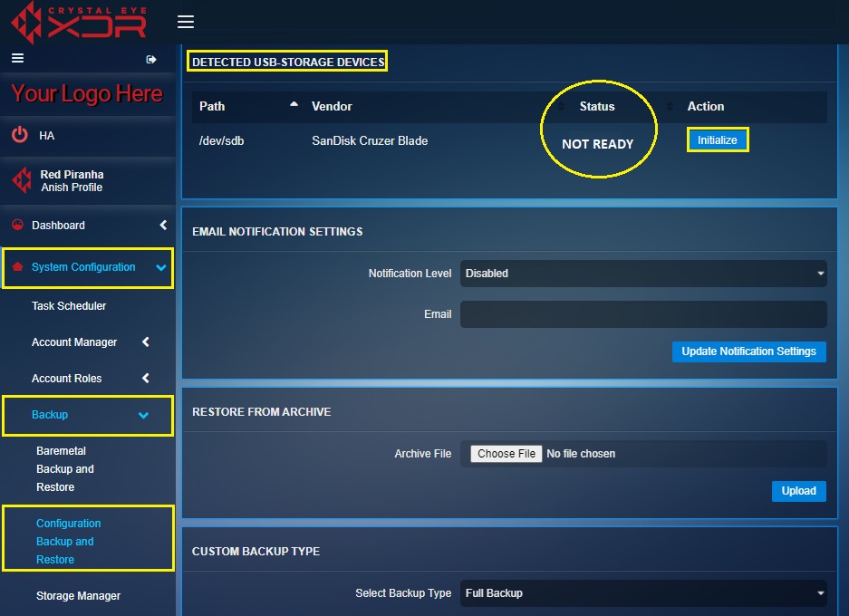Screen dimensions: 849x616
Task: Click the Upload button
Action: pyautogui.click(x=798, y=491)
